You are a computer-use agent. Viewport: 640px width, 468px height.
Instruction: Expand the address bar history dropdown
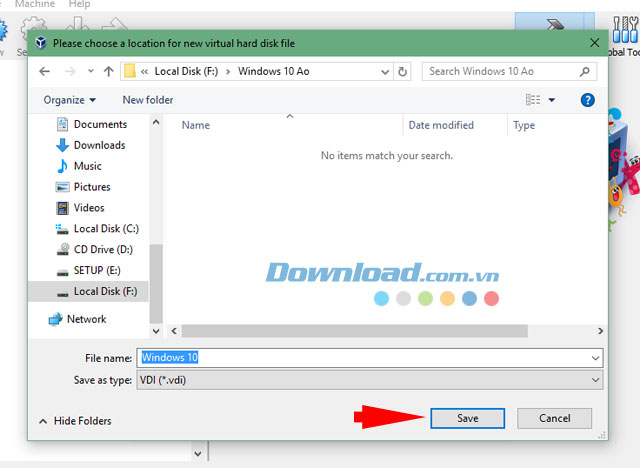[384, 72]
